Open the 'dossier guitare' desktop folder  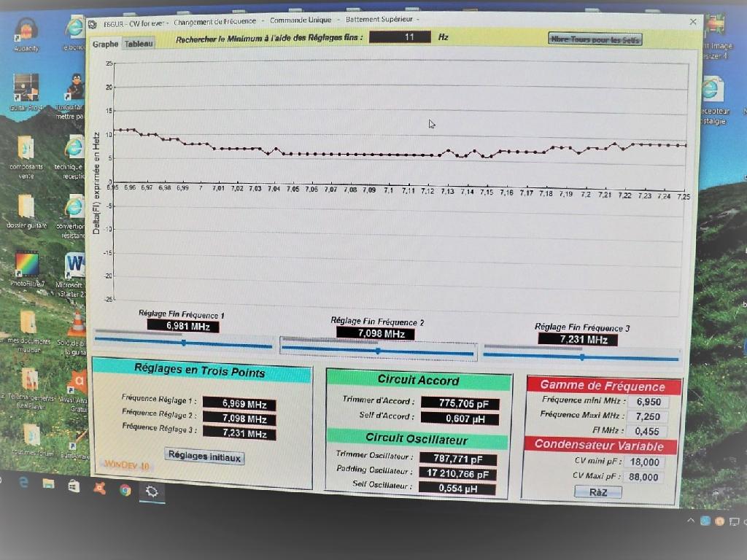coord(26,207)
